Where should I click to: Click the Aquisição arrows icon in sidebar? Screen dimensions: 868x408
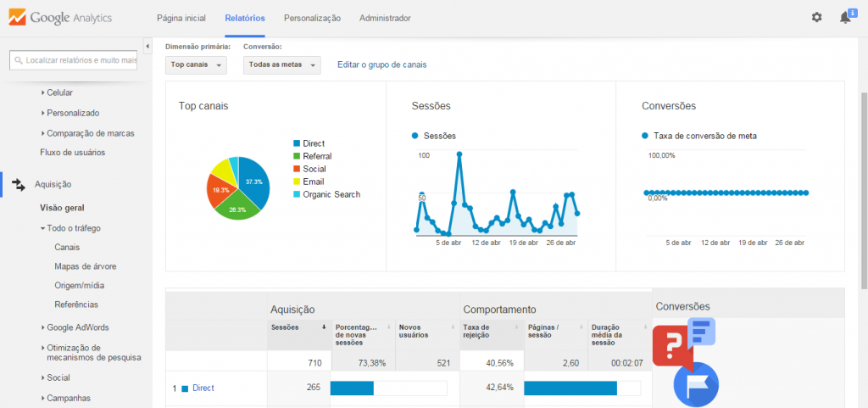tap(19, 185)
